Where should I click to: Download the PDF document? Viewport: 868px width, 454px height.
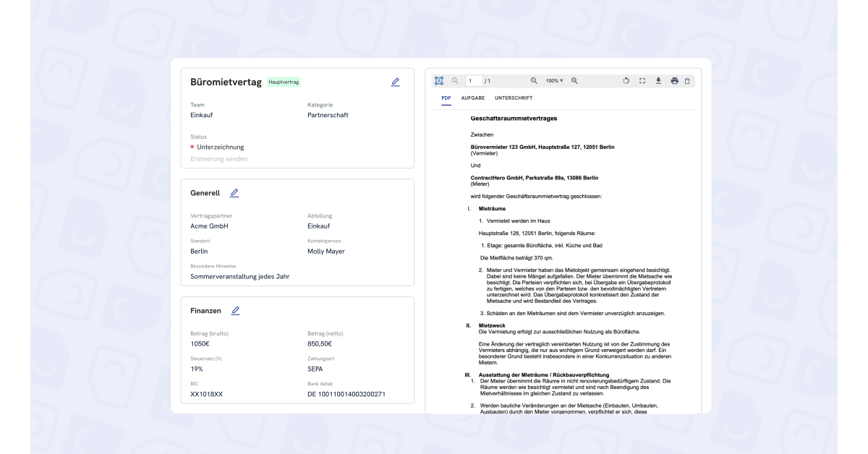point(658,81)
